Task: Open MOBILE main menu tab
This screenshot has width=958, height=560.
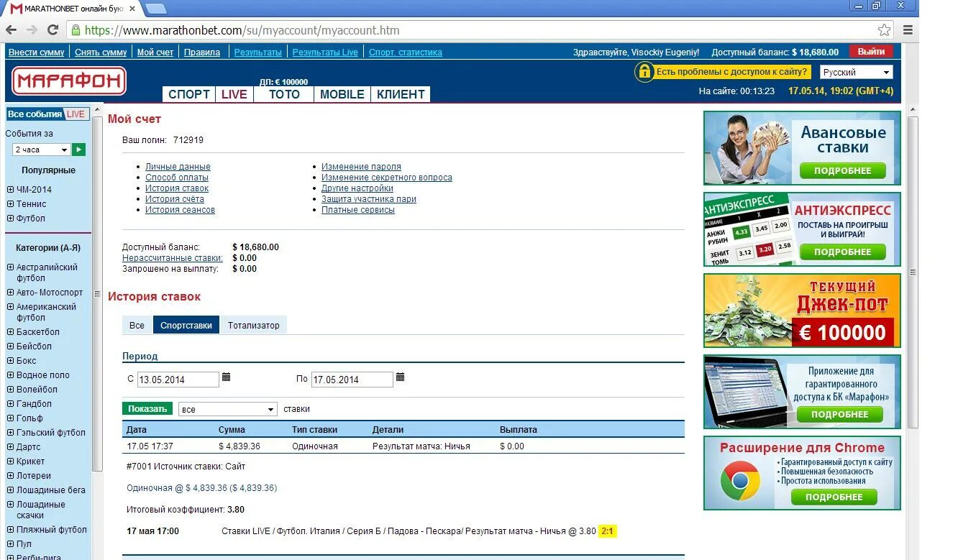Action: point(342,94)
